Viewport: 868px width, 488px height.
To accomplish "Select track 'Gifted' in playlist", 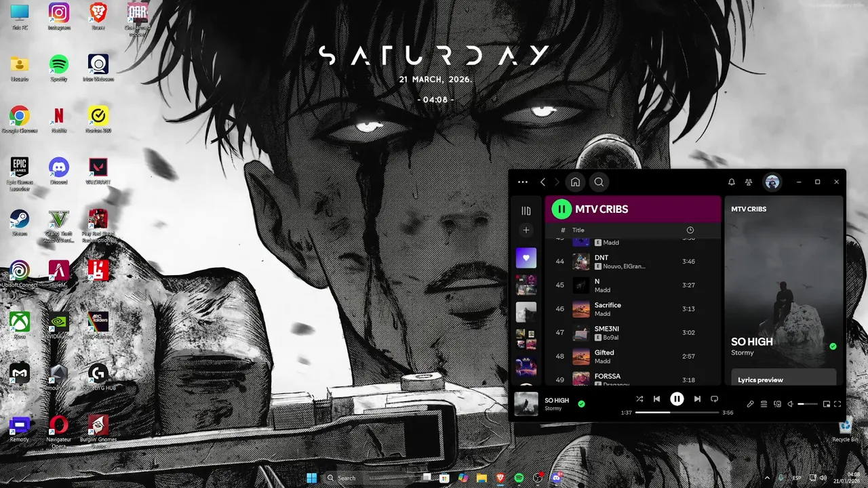I will [633, 356].
